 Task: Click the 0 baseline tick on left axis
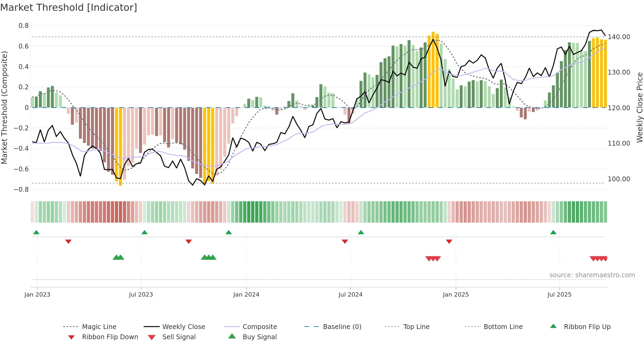[27, 108]
